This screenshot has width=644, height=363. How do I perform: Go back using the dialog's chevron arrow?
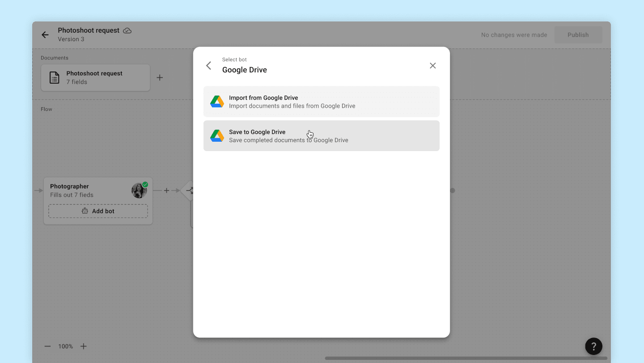[208, 66]
